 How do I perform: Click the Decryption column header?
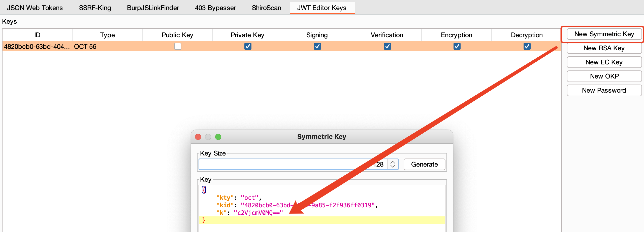527,35
